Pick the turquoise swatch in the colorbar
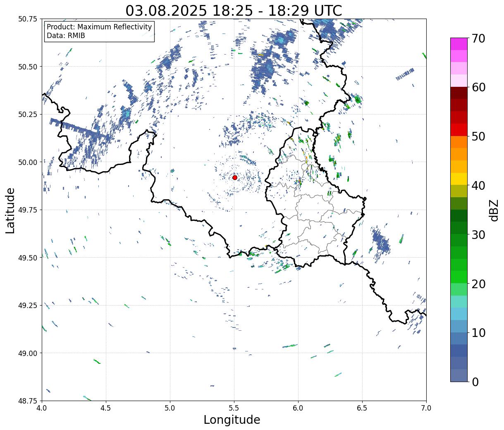This screenshot has width=504, height=430. tap(459, 302)
